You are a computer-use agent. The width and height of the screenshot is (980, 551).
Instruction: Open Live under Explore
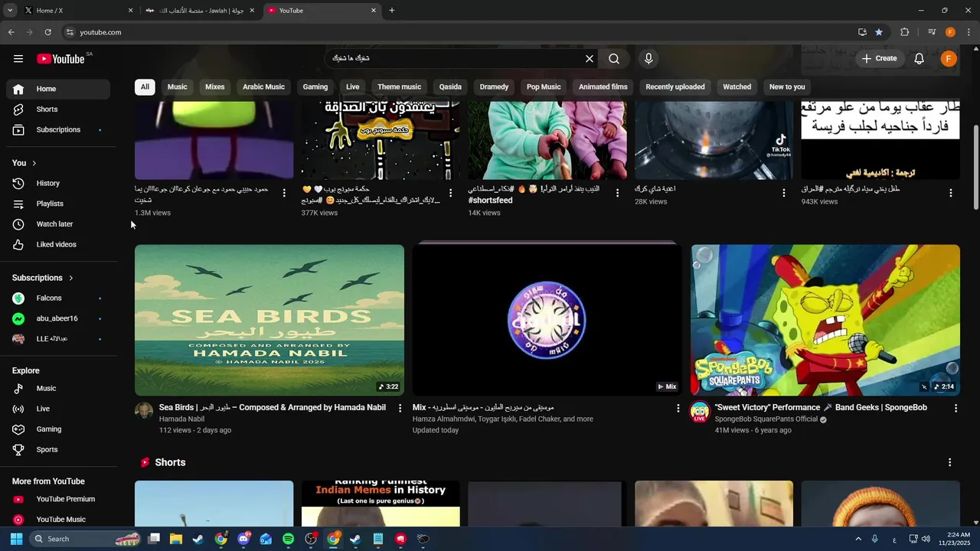coord(58,409)
